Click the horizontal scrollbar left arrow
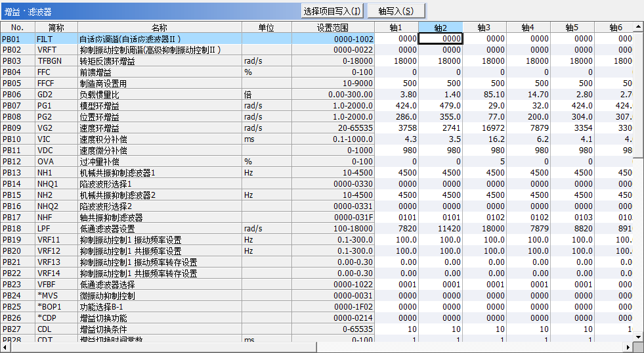The width and height of the screenshot is (644, 353). [x=5, y=347]
